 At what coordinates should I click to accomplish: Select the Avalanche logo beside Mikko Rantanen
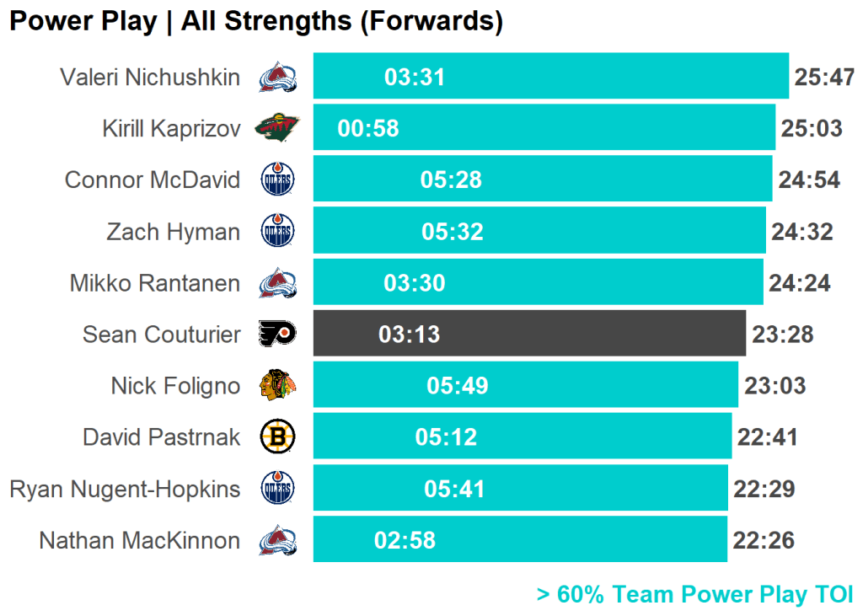tap(277, 283)
